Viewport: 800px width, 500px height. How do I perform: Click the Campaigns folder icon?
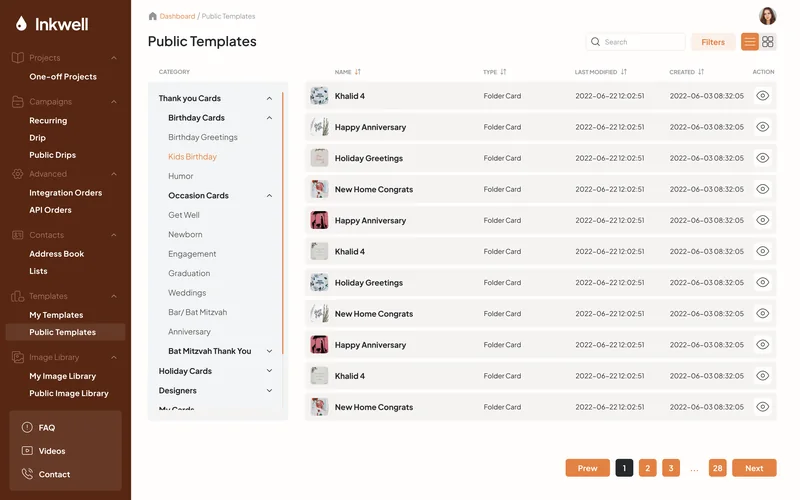click(x=18, y=102)
